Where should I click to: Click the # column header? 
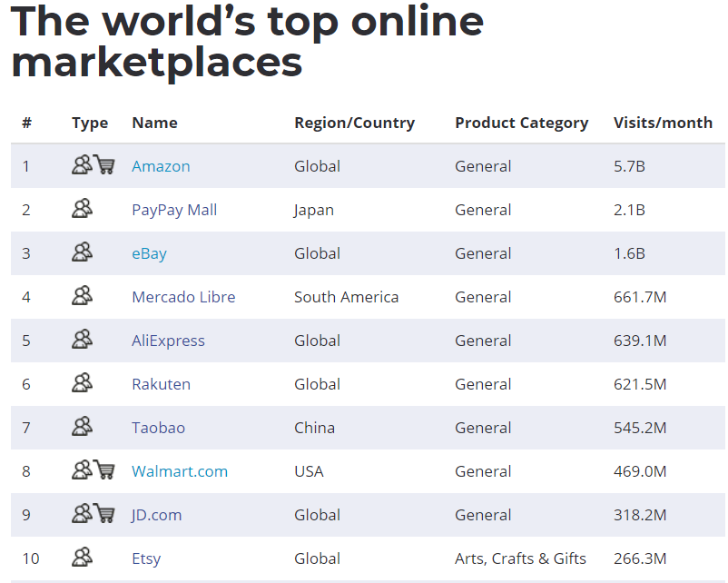click(27, 123)
